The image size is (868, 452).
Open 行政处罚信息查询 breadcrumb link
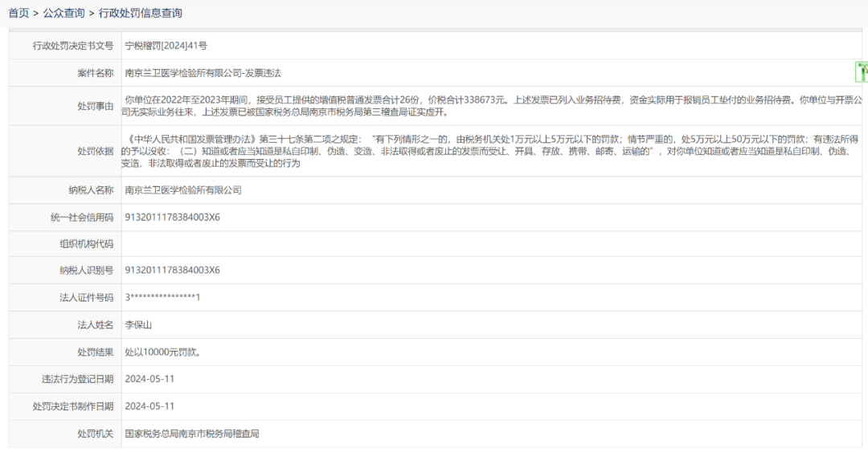click(140, 14)
